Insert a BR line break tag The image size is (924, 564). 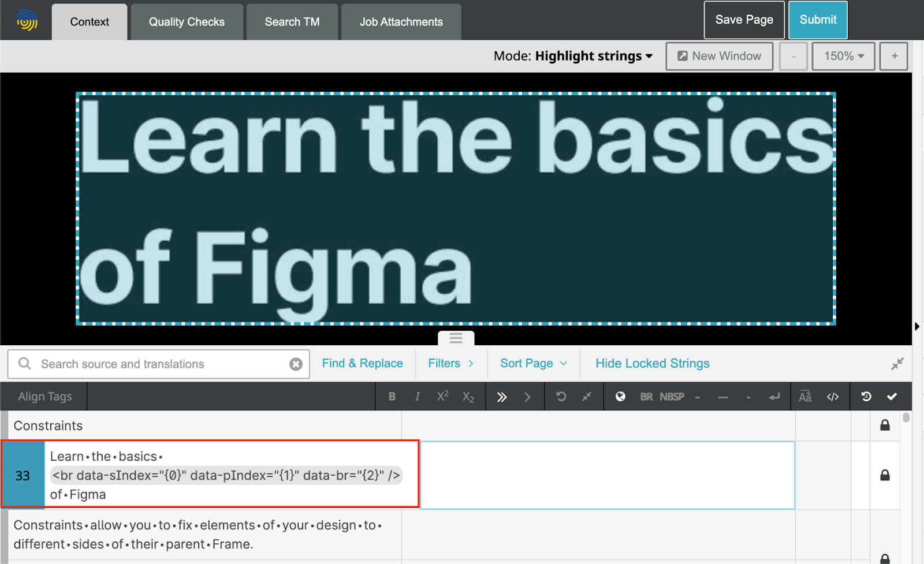point(646,397)
